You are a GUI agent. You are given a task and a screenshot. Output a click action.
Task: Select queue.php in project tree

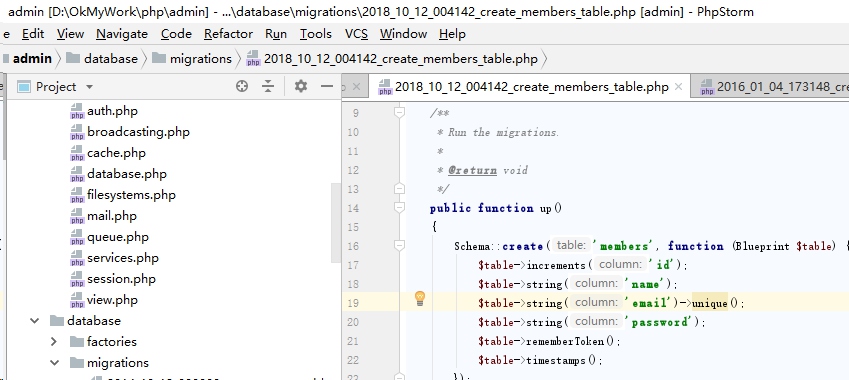(x=117, y=237)
